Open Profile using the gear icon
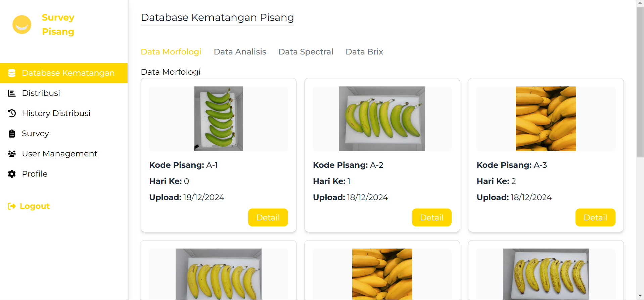 (x=12, y=174)
